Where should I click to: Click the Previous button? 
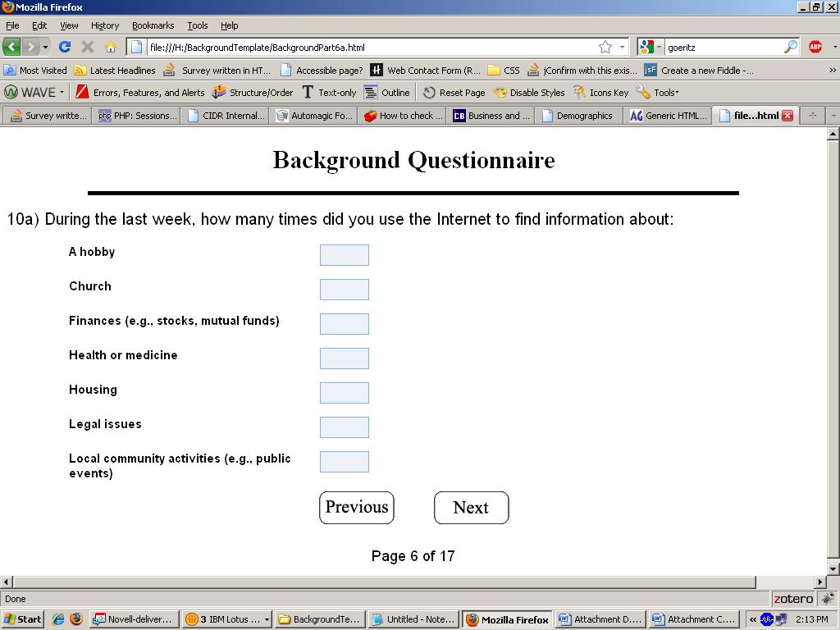pyautogui.click(x=357, y=507)
